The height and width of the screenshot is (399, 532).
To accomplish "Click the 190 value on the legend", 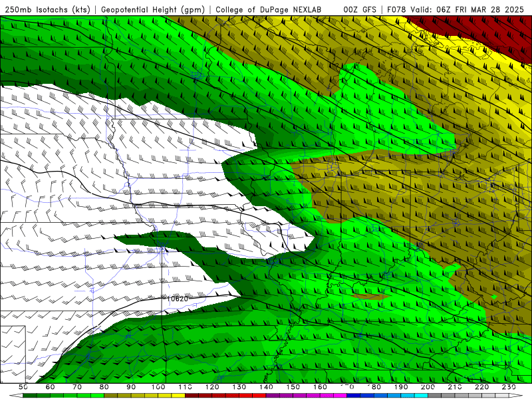I will [401, 387].
